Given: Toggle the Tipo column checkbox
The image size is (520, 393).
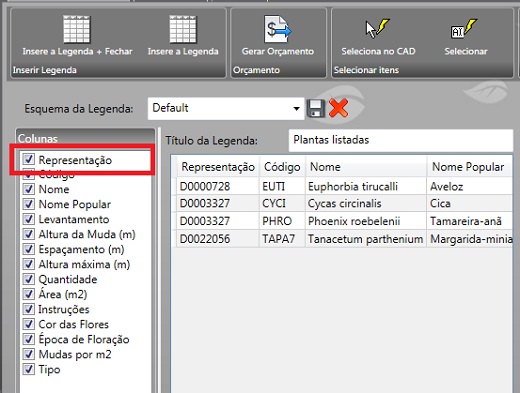Looking at the screenshot, I should (29, 369).
